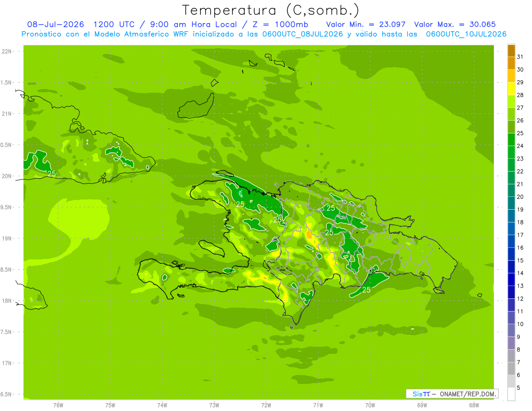Click legend swatch between 26 and 27

511,114
